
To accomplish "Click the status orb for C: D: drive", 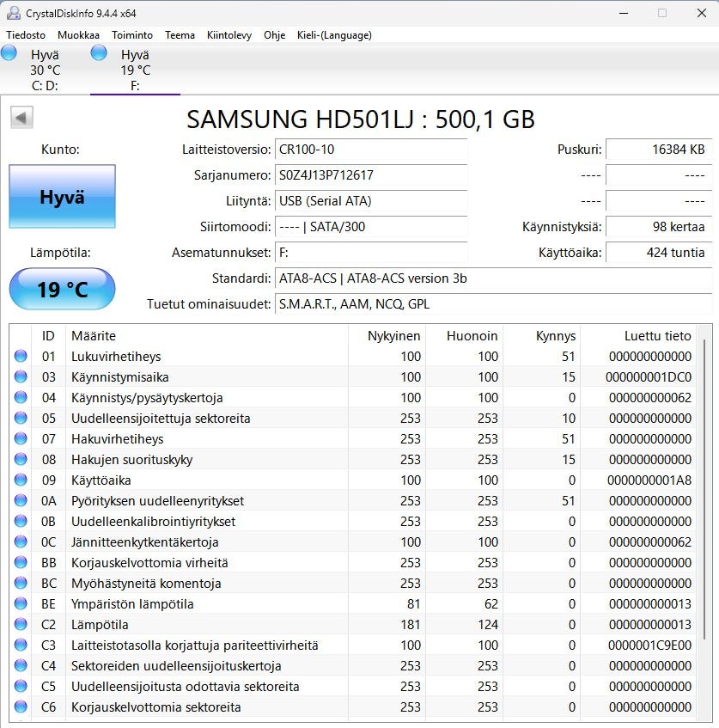I will [9, 54].
